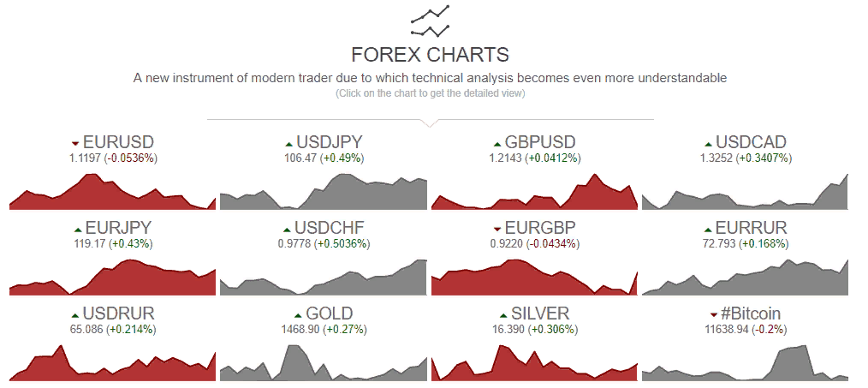The image size is (868, 388).
Task: Open the #Bitcoin gray chart thumbnail
Action: click(x=745, y=362)
